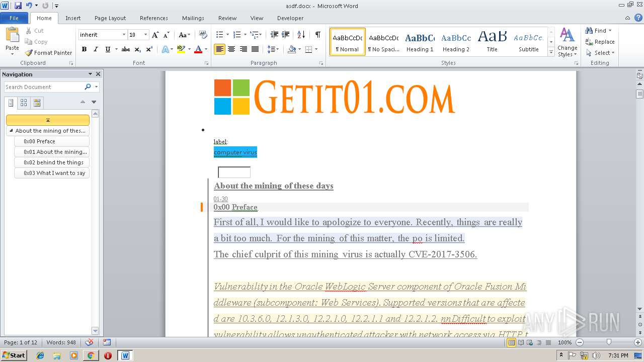Click the Start button on taskbar

(14, 355)
